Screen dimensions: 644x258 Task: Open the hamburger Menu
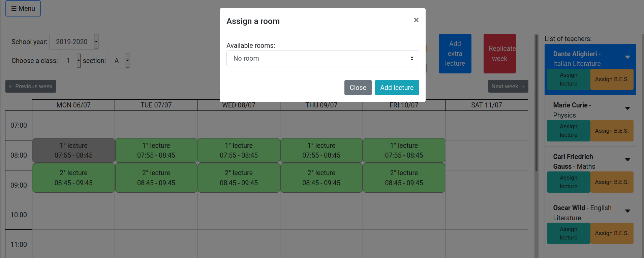click(x=23, y=8)
